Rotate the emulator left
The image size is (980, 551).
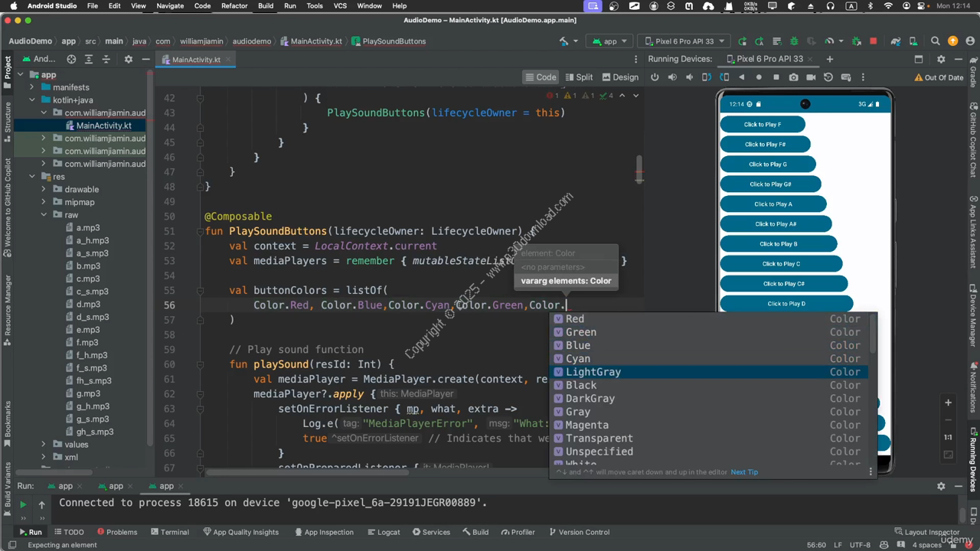point(707,77)
